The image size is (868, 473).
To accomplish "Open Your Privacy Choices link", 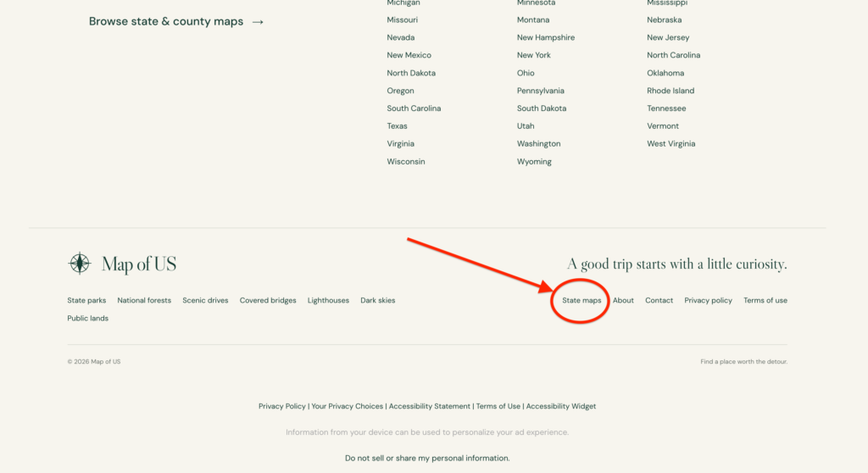I will (347, 407).
